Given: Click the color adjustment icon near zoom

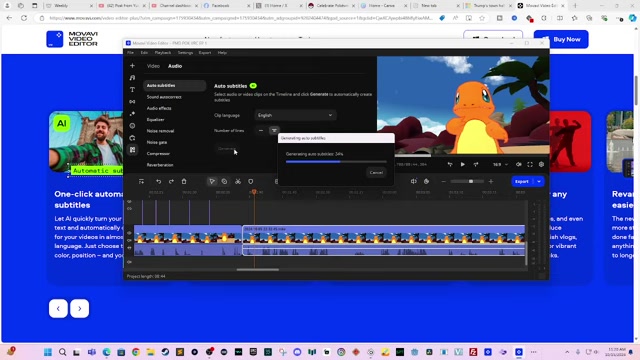Looking at the screenshot, I should pyautogui.click(x=427, y=181).
